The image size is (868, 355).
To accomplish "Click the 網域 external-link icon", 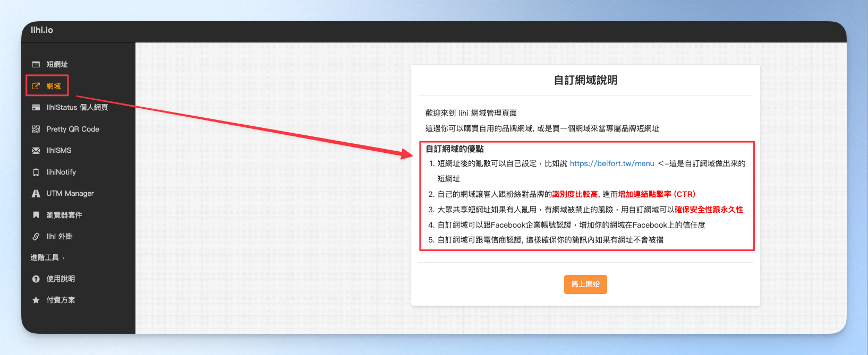I will pos(36,86).
